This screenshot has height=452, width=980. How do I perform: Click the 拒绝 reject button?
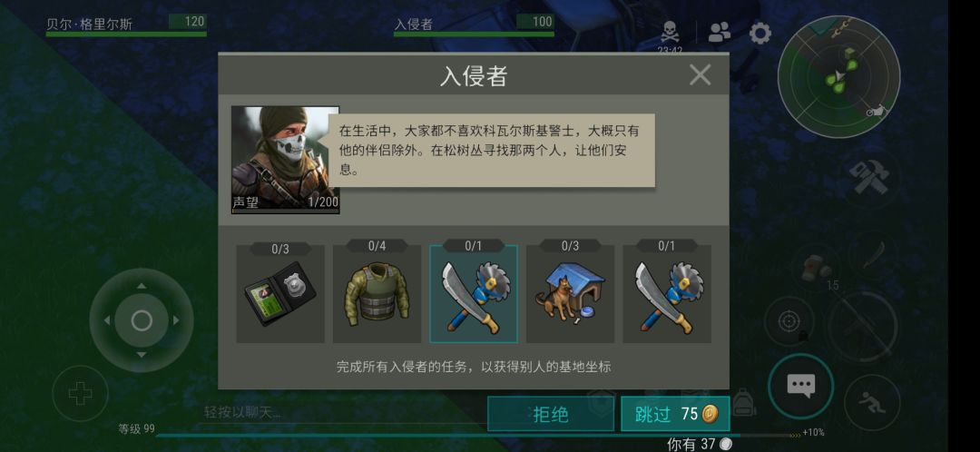coord(551,414)
